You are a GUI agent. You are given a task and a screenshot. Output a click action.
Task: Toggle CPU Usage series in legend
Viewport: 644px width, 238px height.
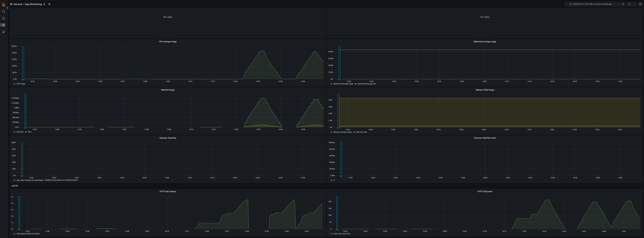21,84
